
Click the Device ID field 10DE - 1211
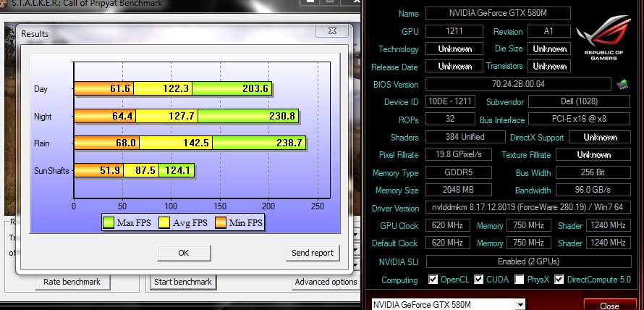coord(451,101)
